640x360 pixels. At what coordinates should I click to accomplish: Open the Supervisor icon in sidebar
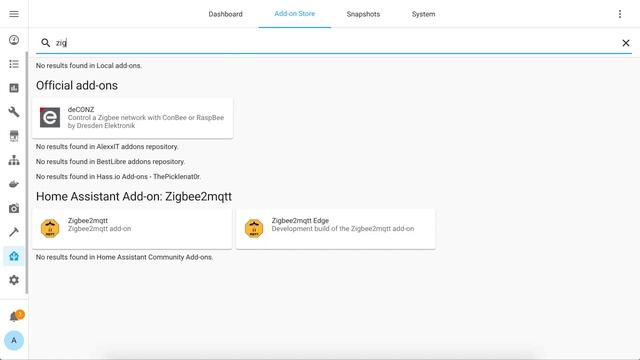point(14,256)
